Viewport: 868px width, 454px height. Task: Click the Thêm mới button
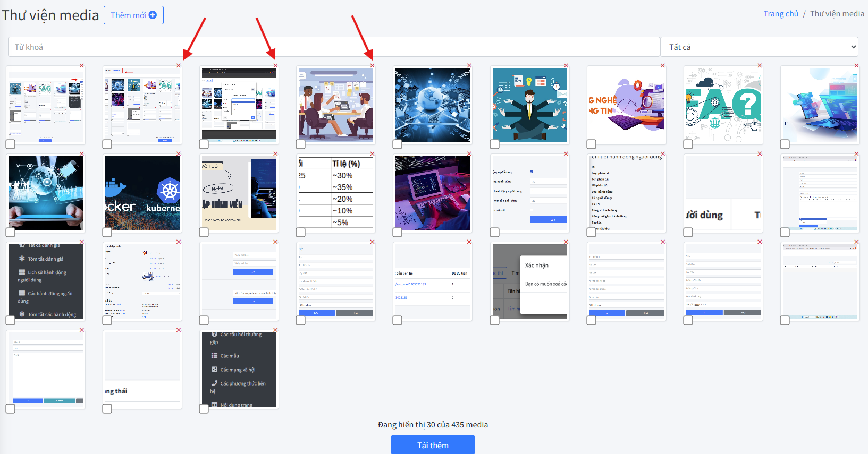click(x=133, y=15)
